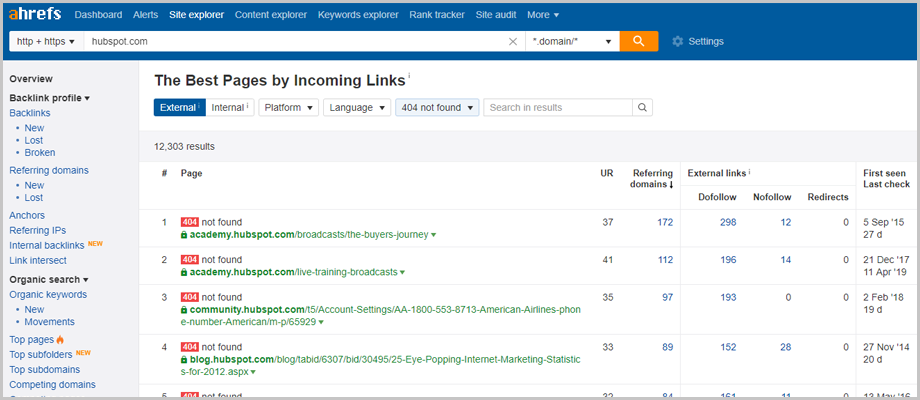920x400 pixels.
Task: Open Site audit tab
Action: [496, 15]
